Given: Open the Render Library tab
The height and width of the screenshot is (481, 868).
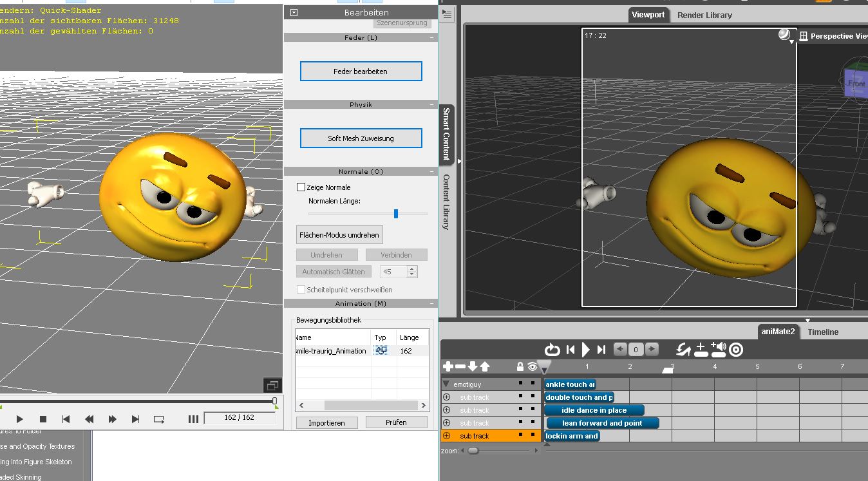Looking at the screenshot, I should pos(704,15).
